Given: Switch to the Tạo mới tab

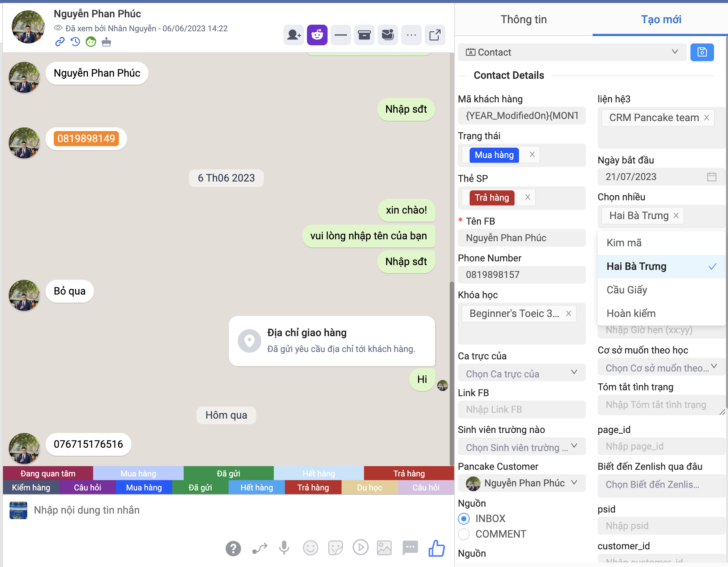Looking at the screenshot, I should coord(661,19).
